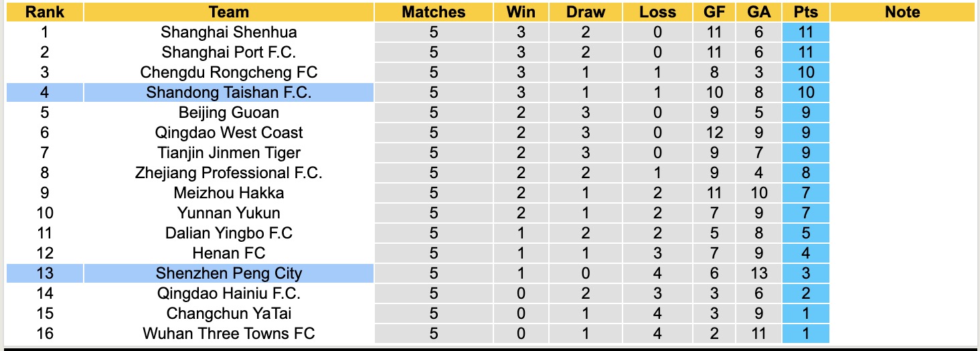Image resolution: width=980 pixels, height=351 pixels.
Task: Click the Rank column header
Action: [x=45, y=12]
